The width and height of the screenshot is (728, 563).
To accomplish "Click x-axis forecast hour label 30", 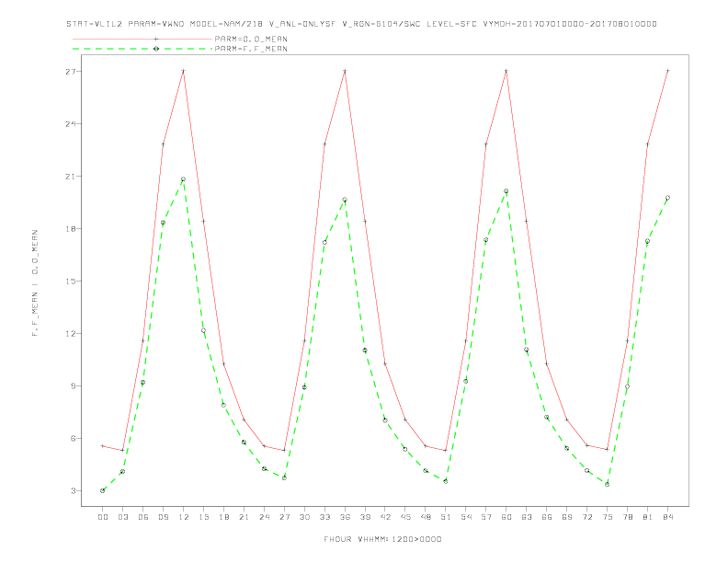I will (x=304, y=517).
